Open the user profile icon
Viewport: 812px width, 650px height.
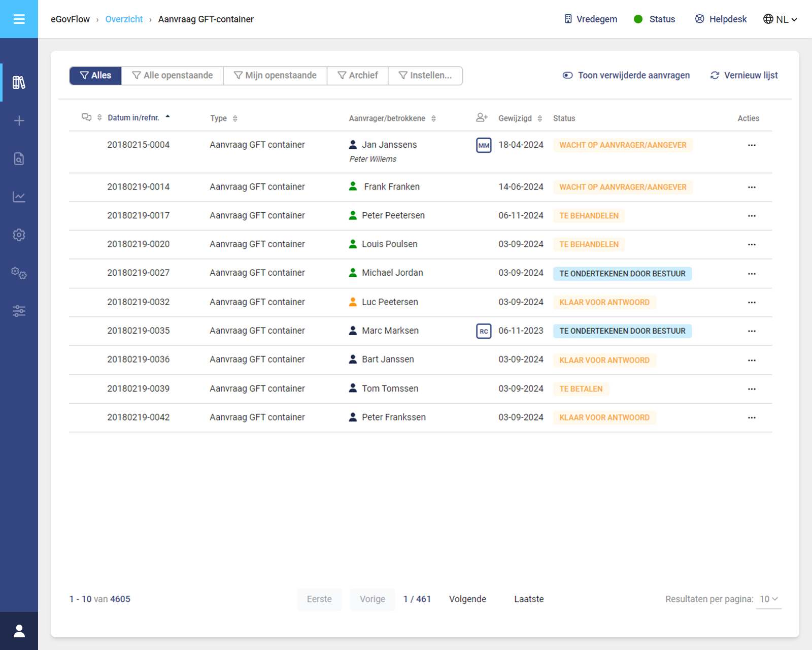(x=19, y=631)
